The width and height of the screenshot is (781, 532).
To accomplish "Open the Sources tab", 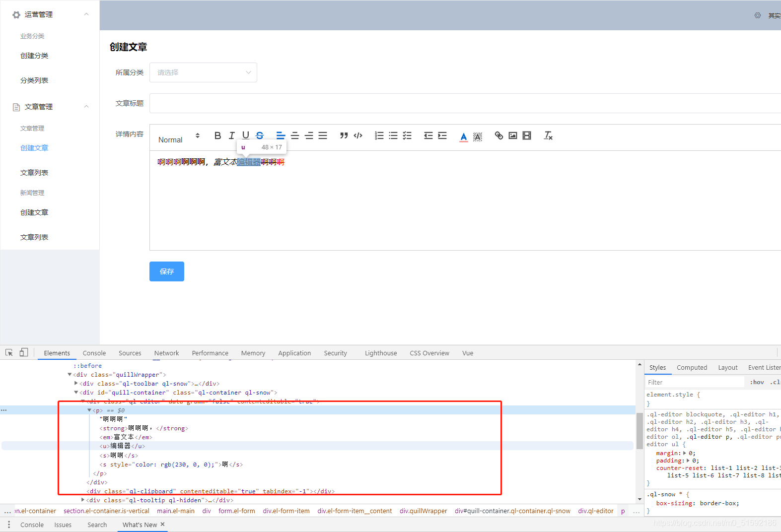I will click(x=130, y=353).
